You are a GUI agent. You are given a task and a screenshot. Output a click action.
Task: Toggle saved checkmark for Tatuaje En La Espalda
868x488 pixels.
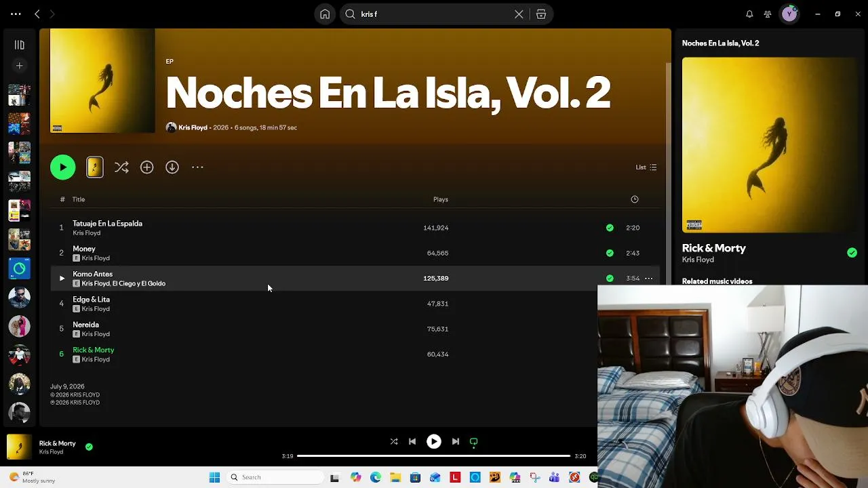click(610, 228)
